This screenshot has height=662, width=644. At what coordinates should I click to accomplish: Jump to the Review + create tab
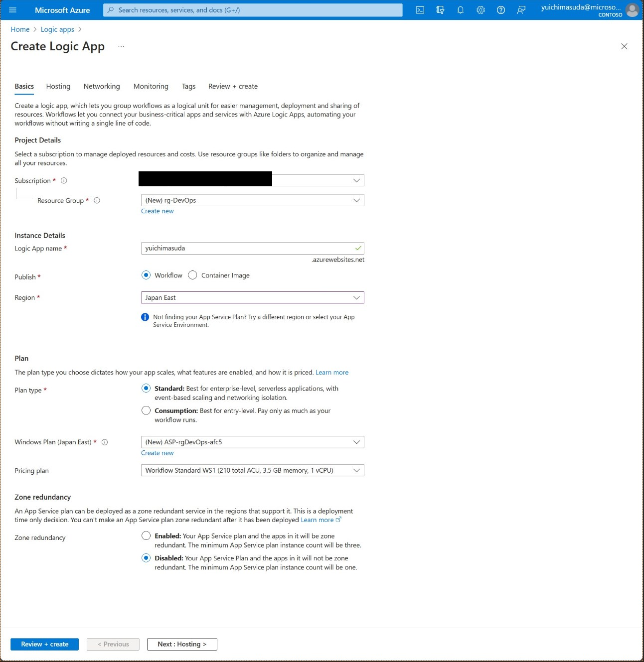tap(233, 86)
